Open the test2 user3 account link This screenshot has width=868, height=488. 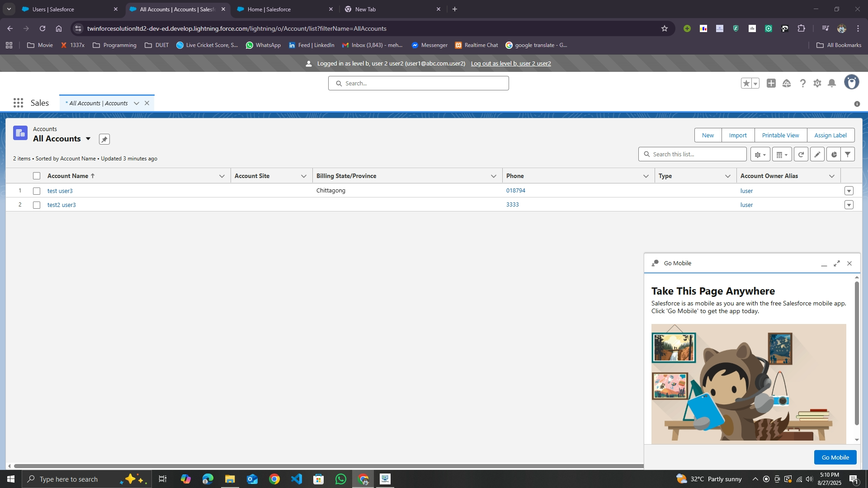61,205
